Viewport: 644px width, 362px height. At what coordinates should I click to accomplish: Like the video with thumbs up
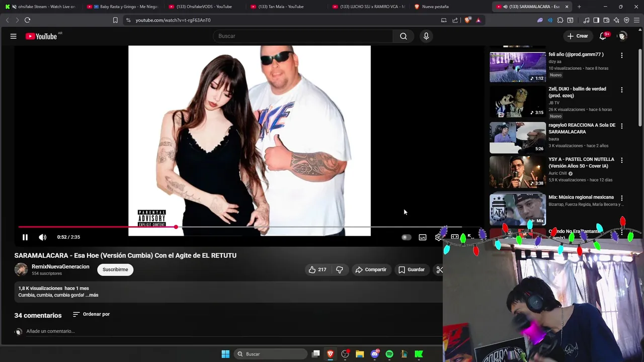pos(317,269)
